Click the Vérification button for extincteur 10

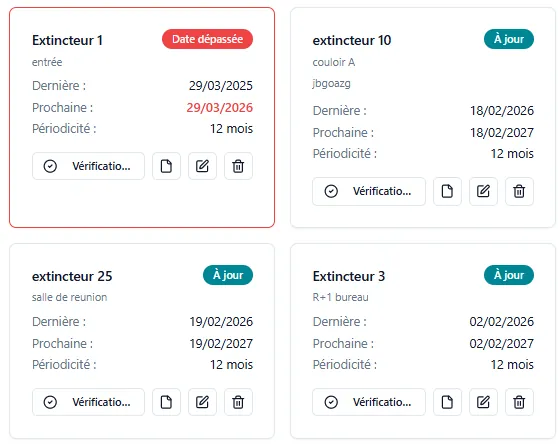(x=369, y=191)
